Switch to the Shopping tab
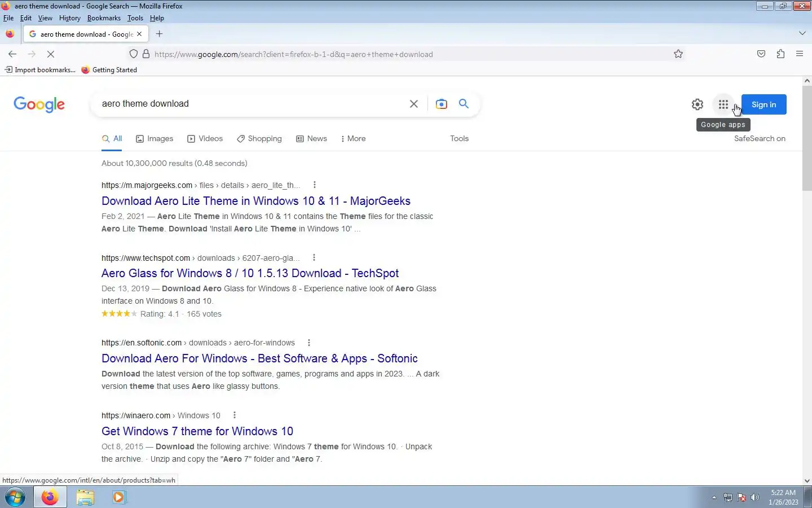Screen dimensions: 812x508 coord(259,139)
